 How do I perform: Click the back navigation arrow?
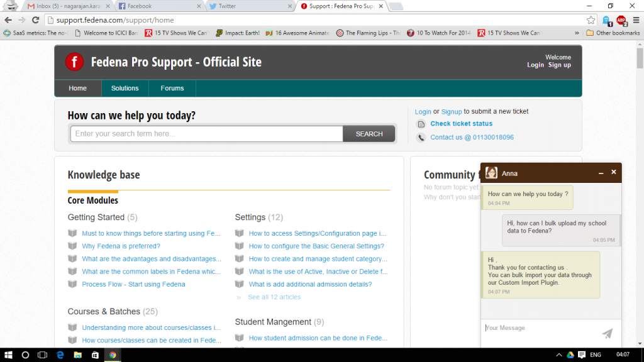click(x=8, y=19)
